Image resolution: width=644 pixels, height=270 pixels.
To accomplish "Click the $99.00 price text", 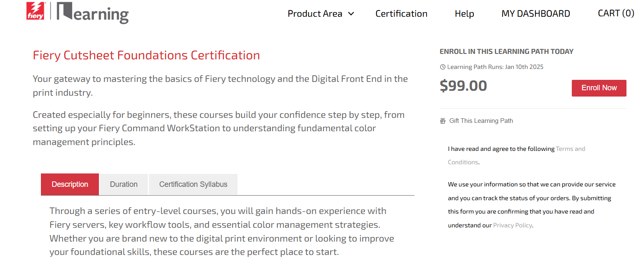I will [463, 86].
